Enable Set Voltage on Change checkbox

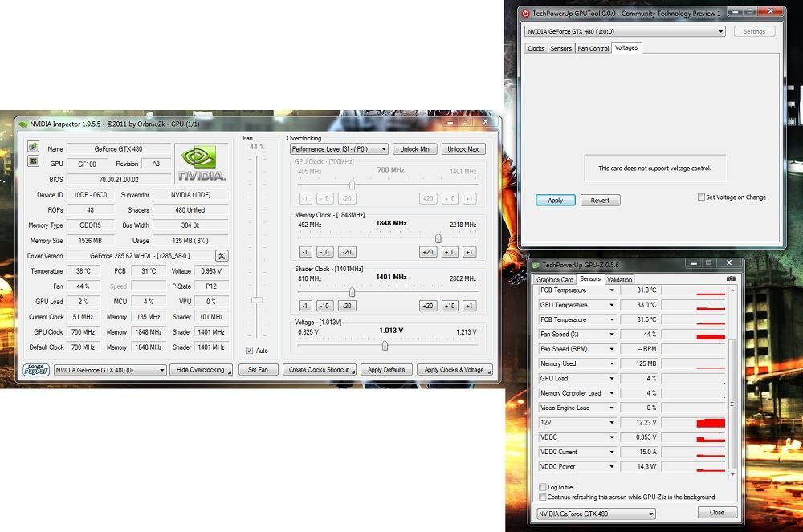701,197
